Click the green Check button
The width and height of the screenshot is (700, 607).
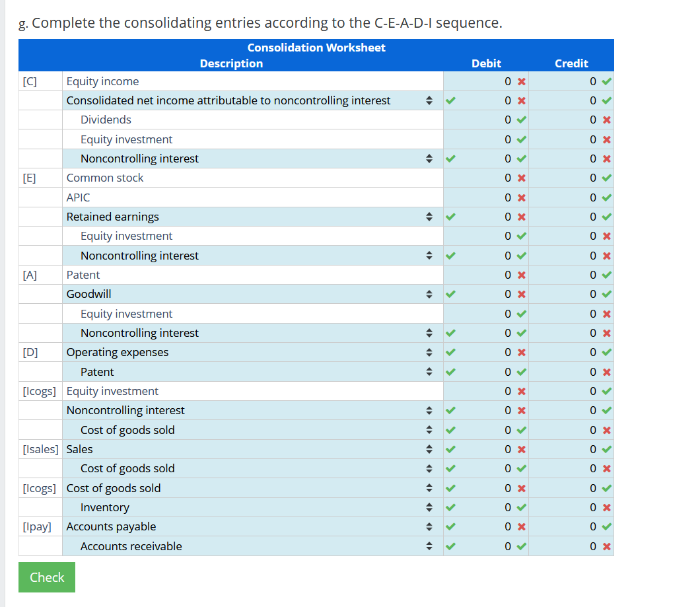[47, 577]
